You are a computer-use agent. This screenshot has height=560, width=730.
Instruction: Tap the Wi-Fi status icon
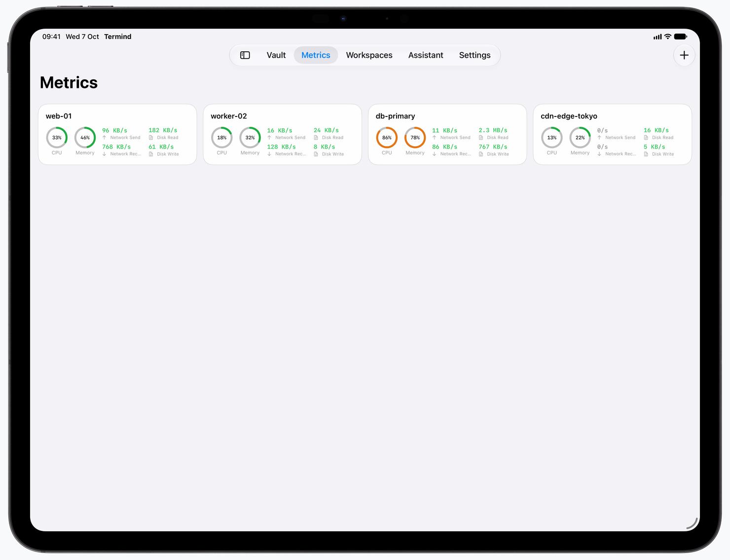(667, 37)
